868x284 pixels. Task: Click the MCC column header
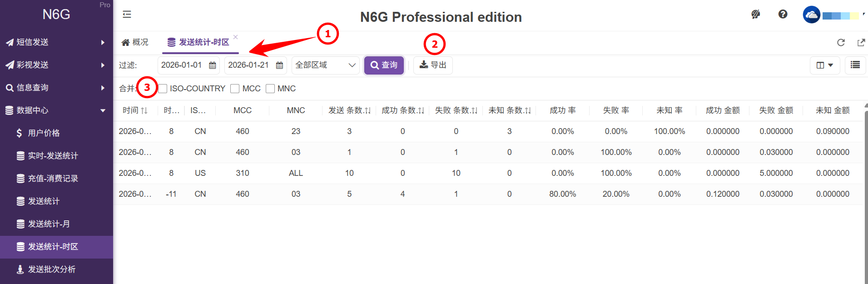tap(243, 110)
